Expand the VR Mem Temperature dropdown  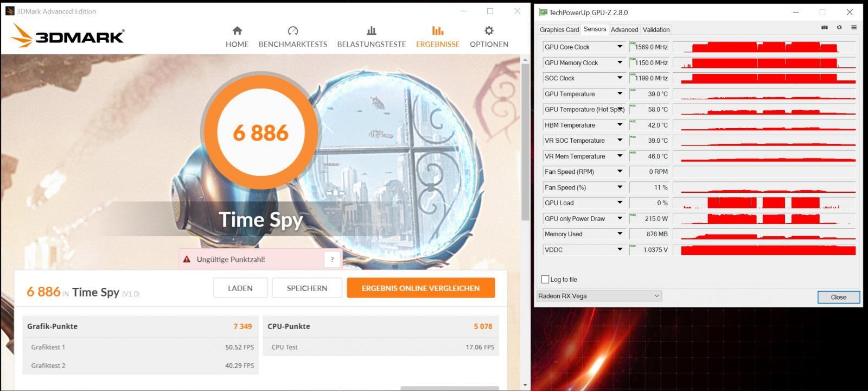click(x=620, y=156)
